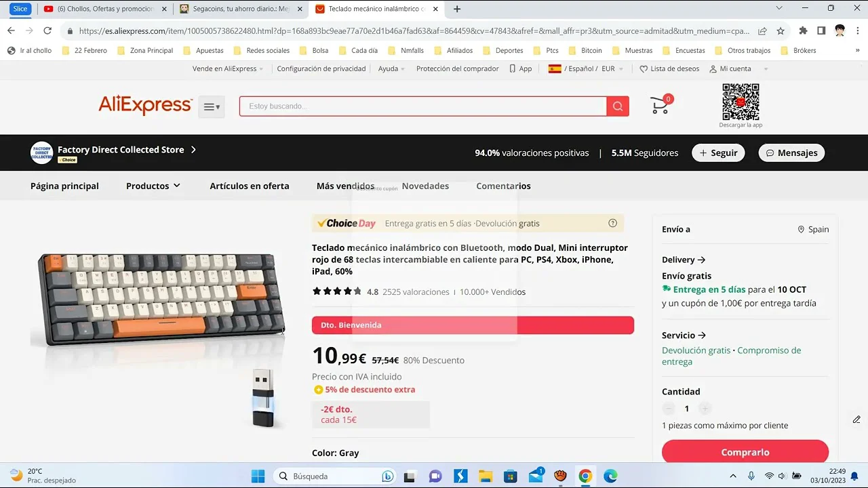Open Configuración de privacidad link
This screenshot has width=868, height=488.
pyautogui.click(x=321, y=68)
